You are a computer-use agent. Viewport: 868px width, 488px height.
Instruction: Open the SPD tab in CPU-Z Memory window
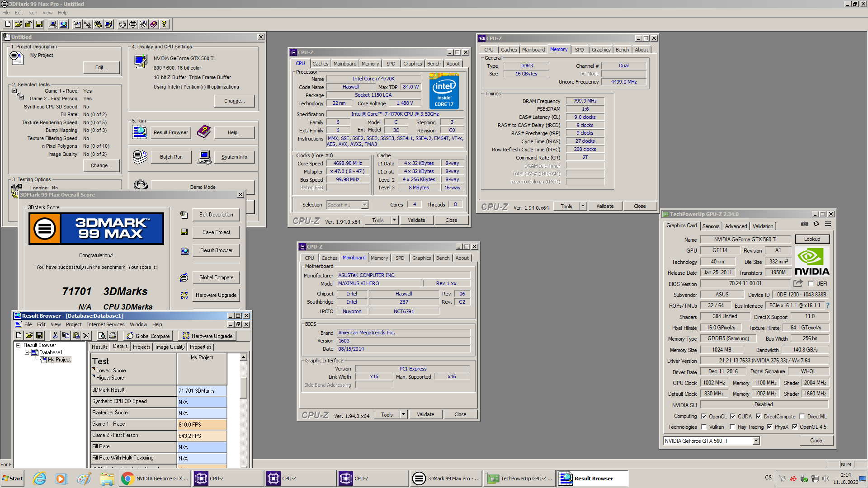point(579,50)
